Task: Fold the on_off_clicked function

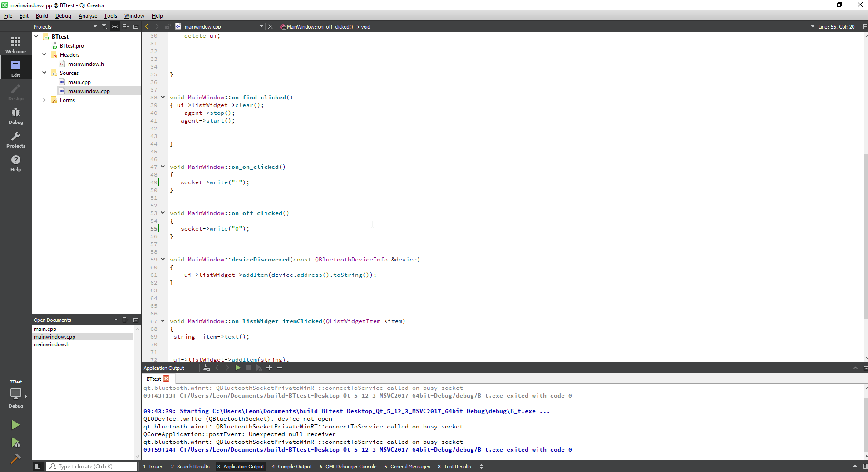Action: click(x=163, y=213)
